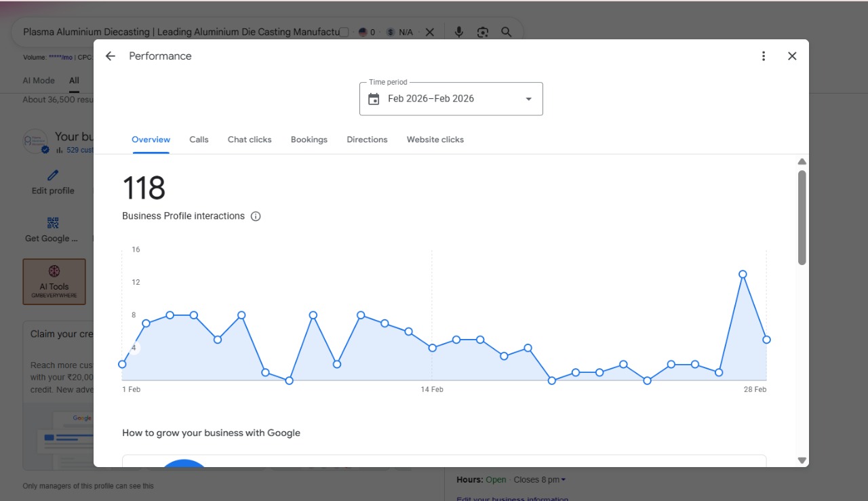Click the Edit profile pencil icon
868x501 pixels.
[53, 176]
